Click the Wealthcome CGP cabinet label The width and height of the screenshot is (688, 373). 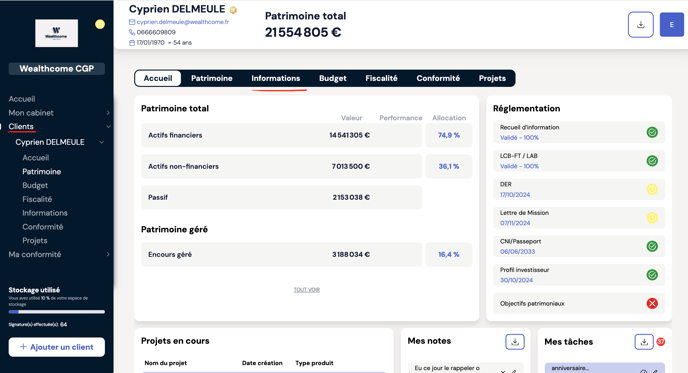57,68
